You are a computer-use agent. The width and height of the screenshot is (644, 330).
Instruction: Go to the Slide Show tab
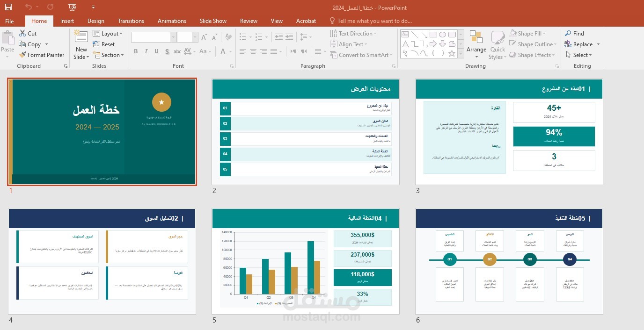coord(213,21)
